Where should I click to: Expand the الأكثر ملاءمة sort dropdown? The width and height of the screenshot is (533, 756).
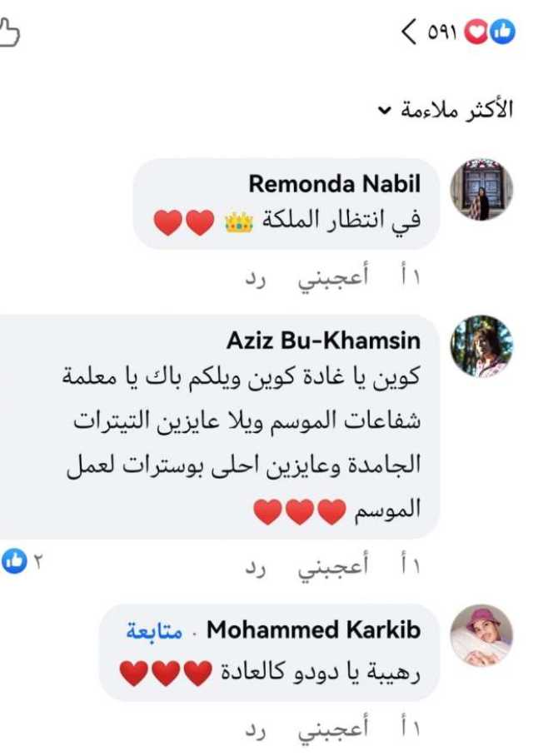445,111
